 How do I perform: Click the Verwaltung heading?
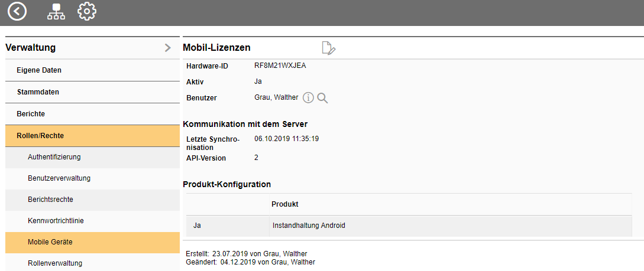coord(31,48)
